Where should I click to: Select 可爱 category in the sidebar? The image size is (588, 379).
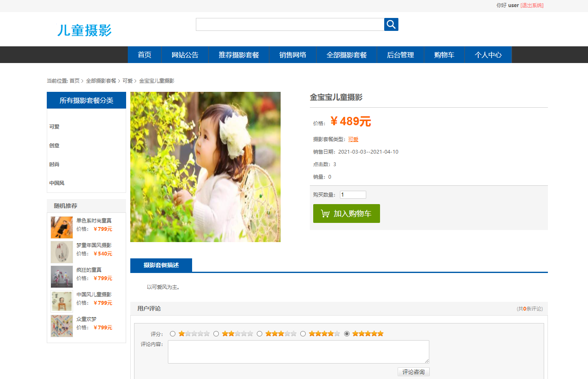(54, 127)
